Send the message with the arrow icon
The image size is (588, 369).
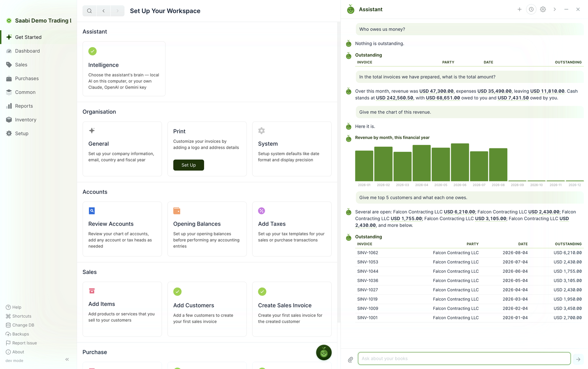(578, 359)
